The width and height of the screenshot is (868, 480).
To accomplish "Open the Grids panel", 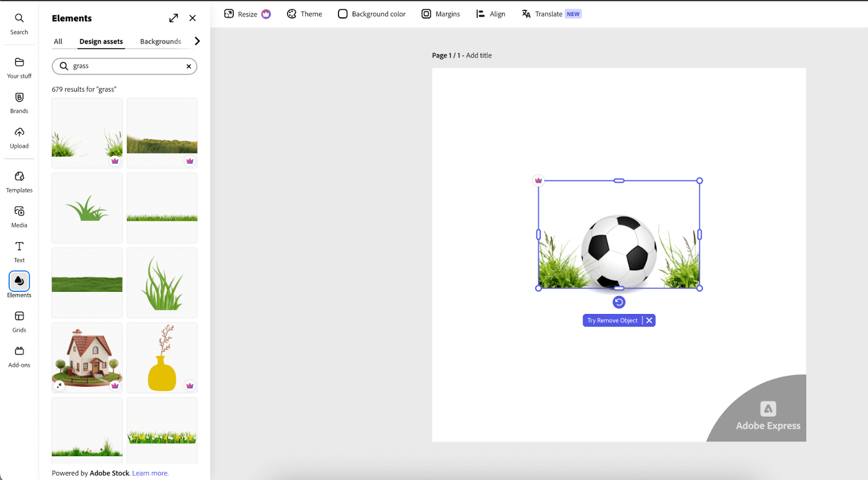I will [19, 322].
